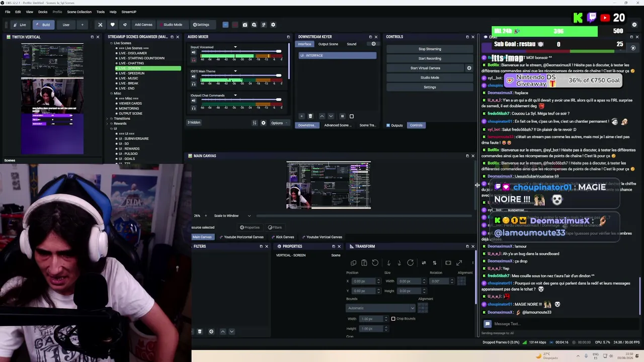
Task: Add a new Downstream Keyer scene
Action: point(302,116)
